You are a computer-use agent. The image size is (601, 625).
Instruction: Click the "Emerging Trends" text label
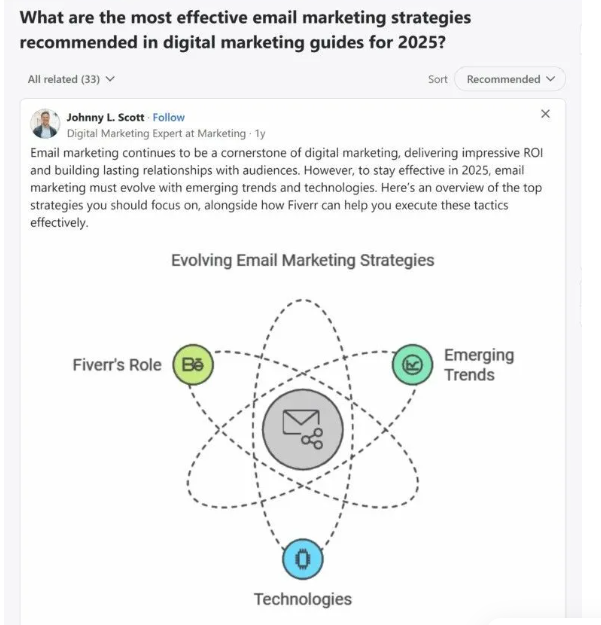478,365
